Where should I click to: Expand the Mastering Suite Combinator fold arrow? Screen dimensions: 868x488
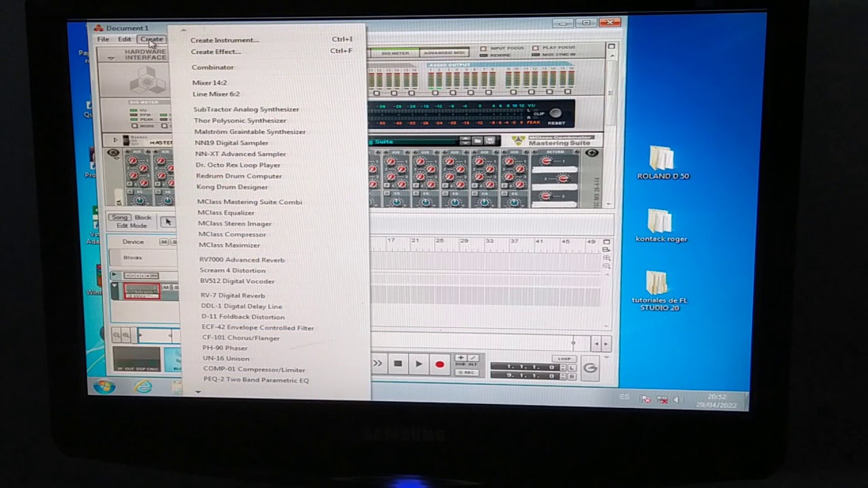pos(115,140)
